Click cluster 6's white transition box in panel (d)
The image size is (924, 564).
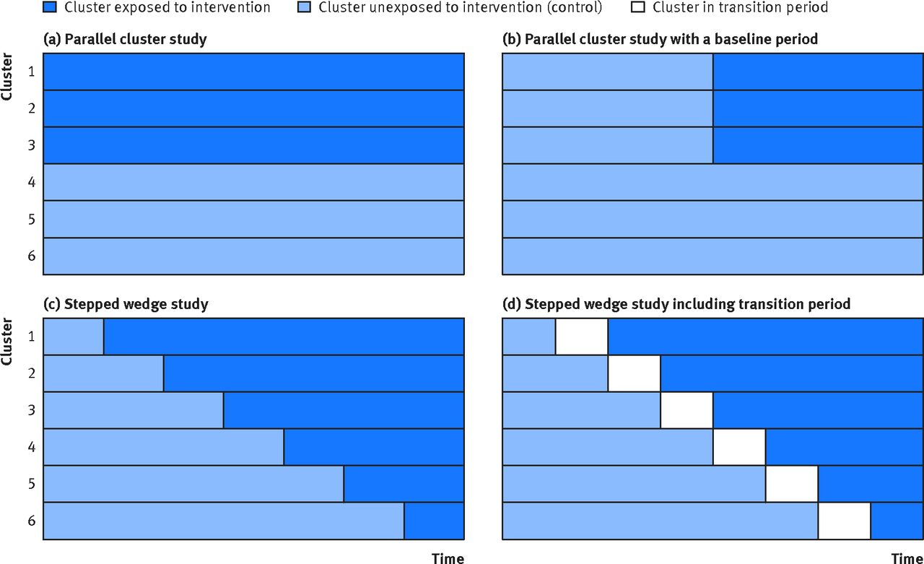point(844,521)
